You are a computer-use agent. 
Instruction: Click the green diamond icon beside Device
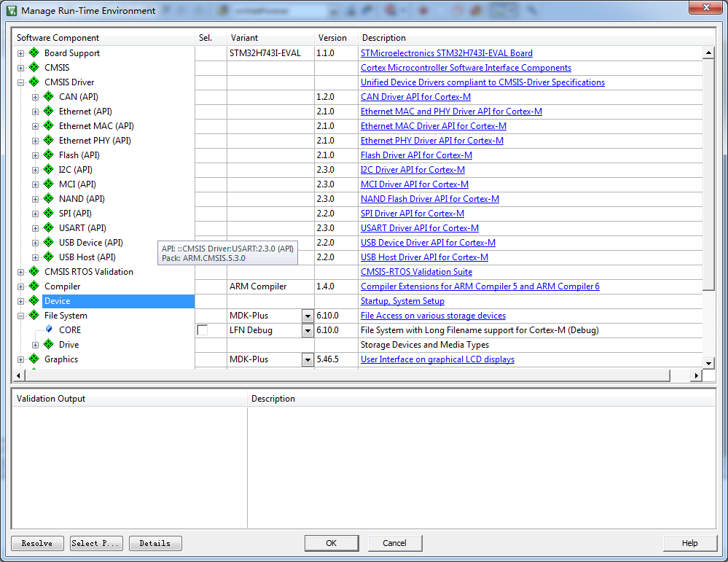click(x=34, y=300)
